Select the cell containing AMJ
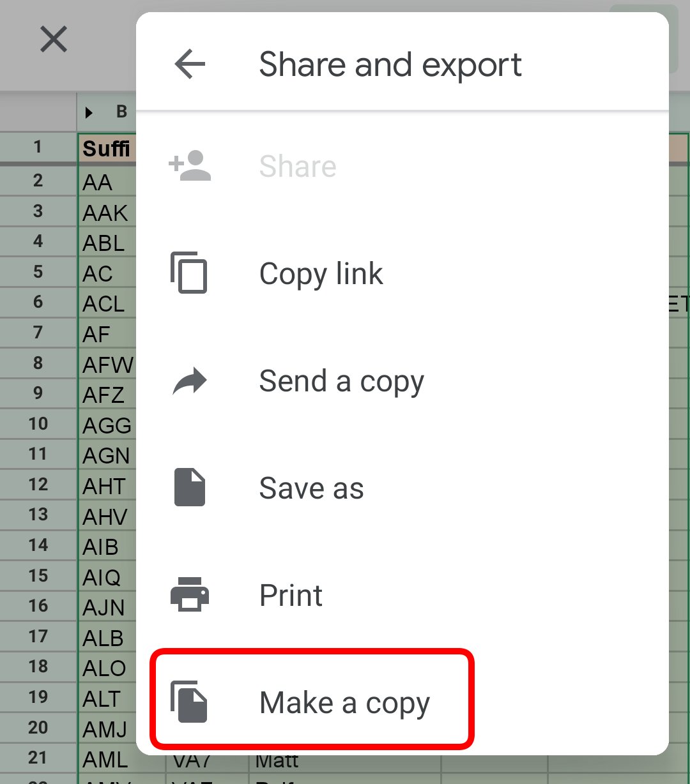Image resolution: width=690 pixels, height=784 pixels. (107, 728)
